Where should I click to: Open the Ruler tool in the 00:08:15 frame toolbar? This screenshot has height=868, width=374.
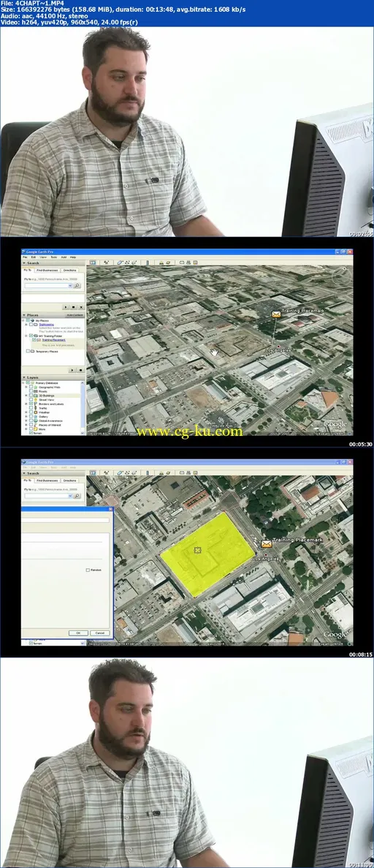pos(147,472)
